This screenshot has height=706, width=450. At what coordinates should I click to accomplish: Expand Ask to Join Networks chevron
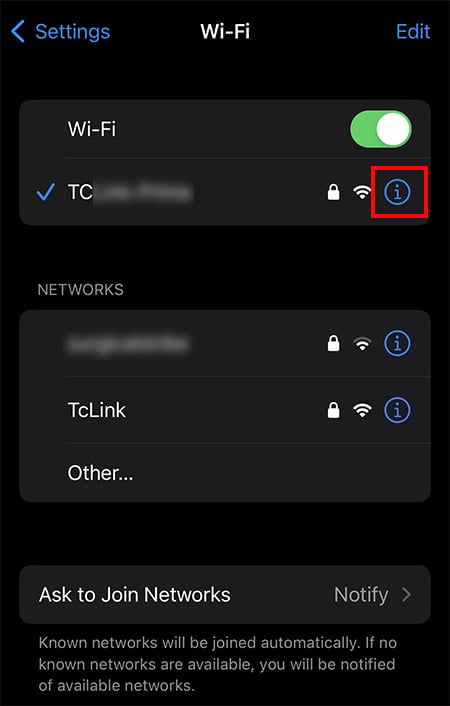(x=406, y=595)
